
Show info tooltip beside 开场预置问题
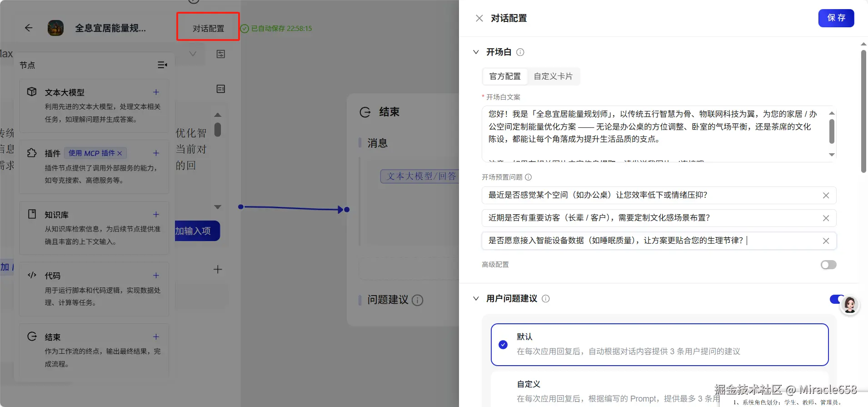(x=528, y=177)
